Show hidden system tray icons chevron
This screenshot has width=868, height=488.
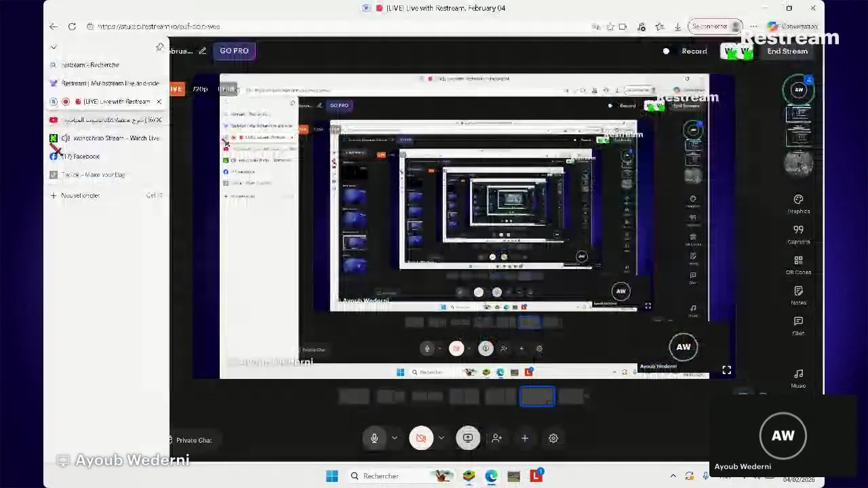[673, 476]
